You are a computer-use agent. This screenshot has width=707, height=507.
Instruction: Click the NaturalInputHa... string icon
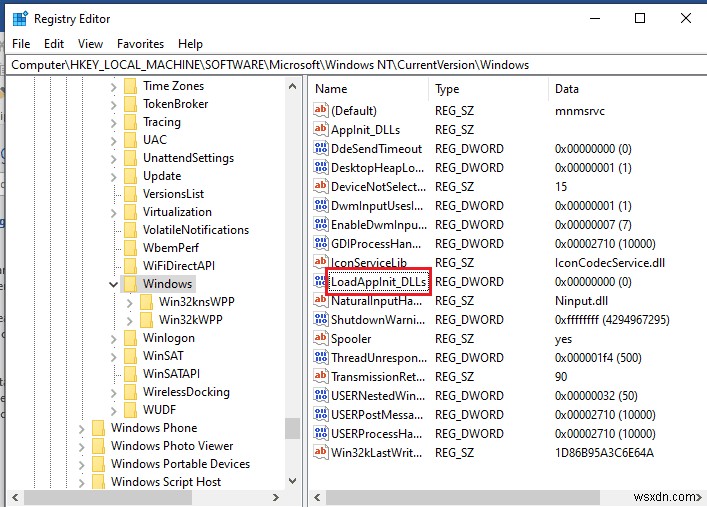(x=321, y=300)
